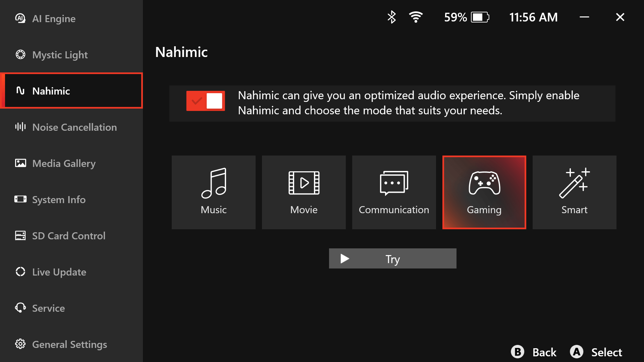Click the Select label
644x362 pixels.
coord(606,352)
